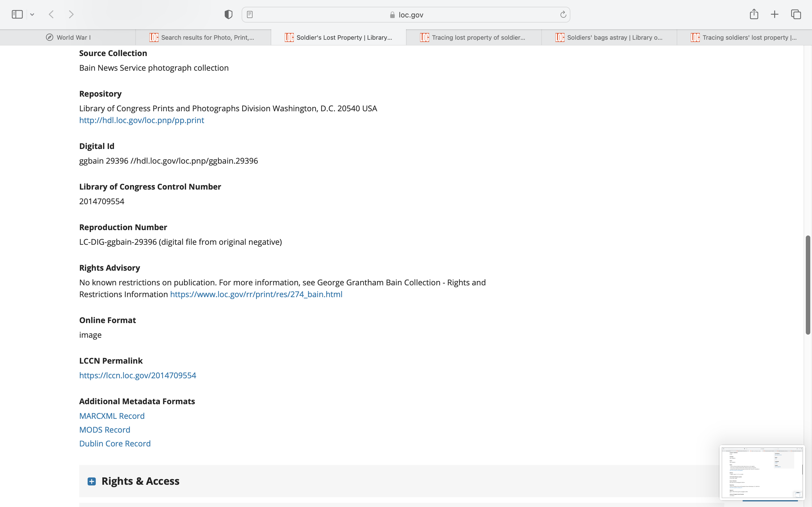Switch to the World War I tab
The height and width of the screenshot is (507, 812).
[x=68, y=37]
